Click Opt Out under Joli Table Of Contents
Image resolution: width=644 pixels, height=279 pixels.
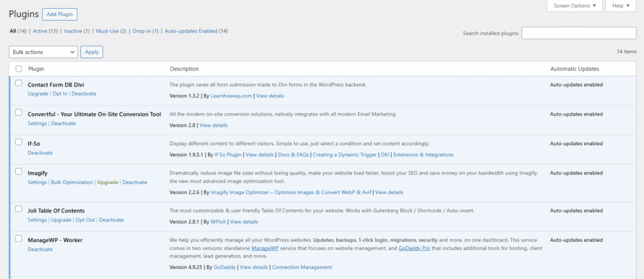tap(86, 220)
